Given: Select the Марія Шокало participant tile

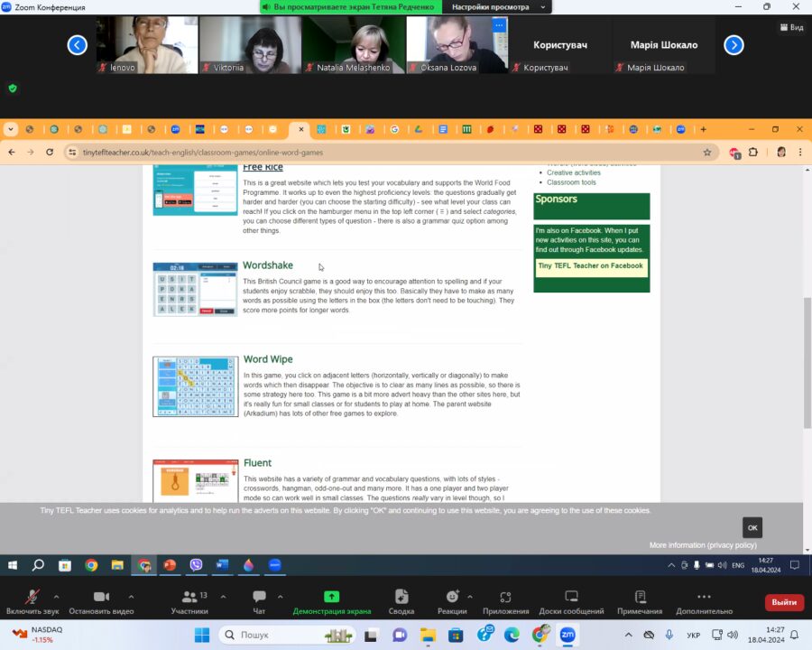Looking at the screenshot, I should (x=664, y=44).
